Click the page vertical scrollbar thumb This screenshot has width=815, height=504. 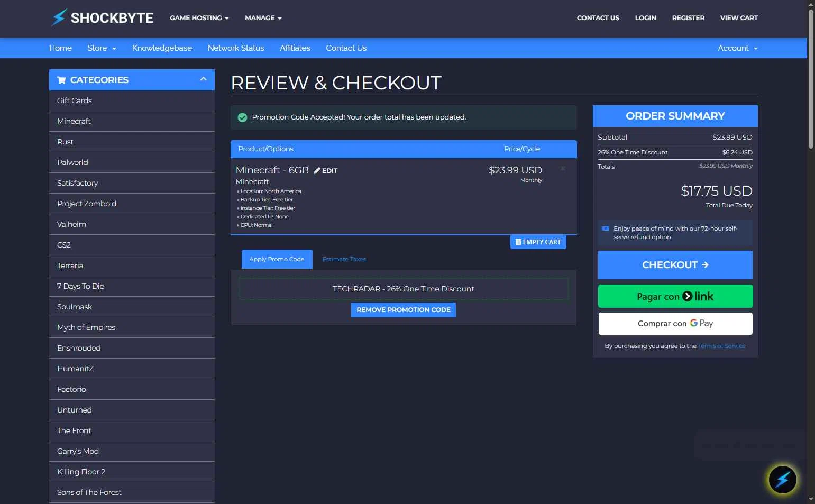[x=811, y=78]
